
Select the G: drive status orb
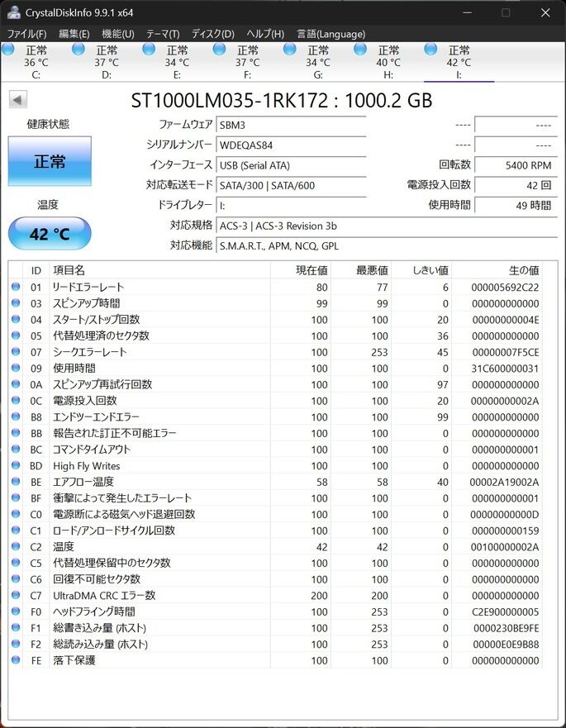[x=290, y=49]
